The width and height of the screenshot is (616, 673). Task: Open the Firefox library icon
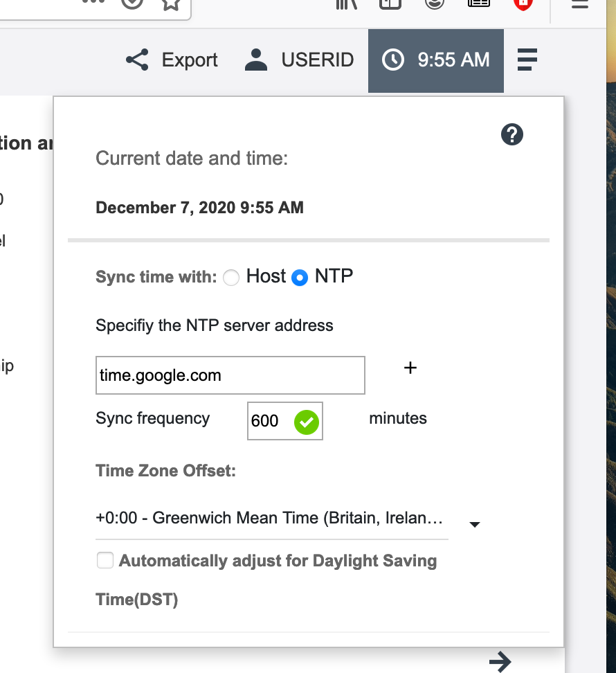click(x=345, y=4)
